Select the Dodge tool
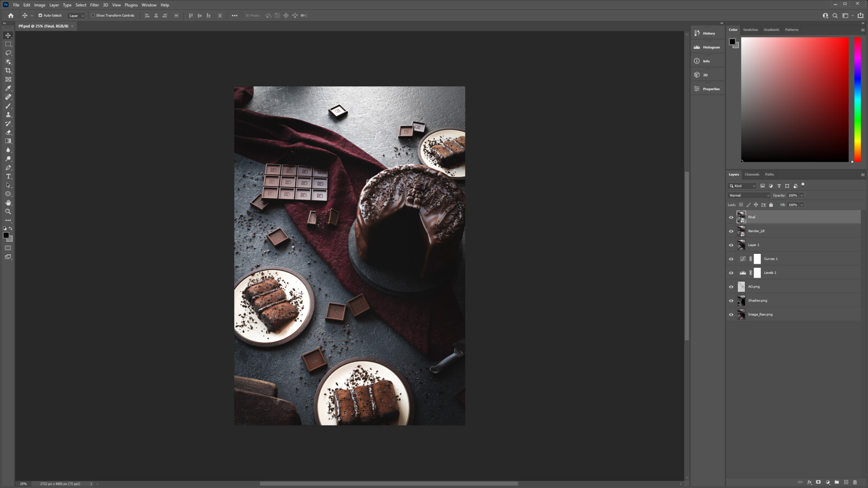Image resolution: width=868 pixels, height=488 pixels. coord(8,159)
